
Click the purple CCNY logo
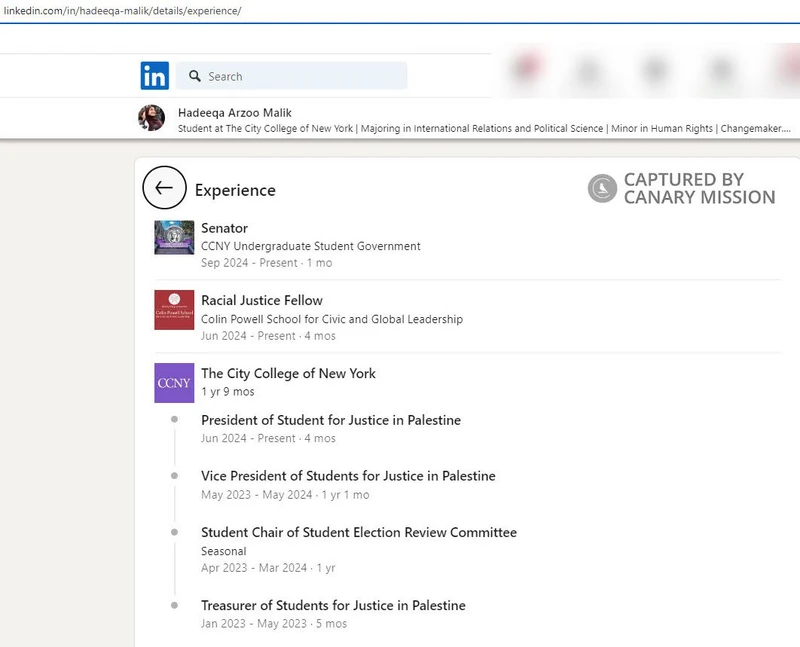pos(174,383)
